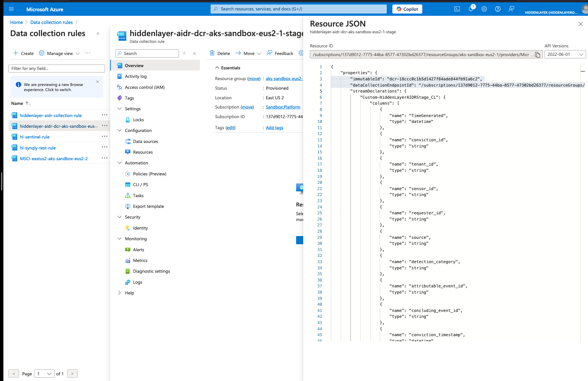
Task: Click the Delete trash icon
Action: coord(212,53)
